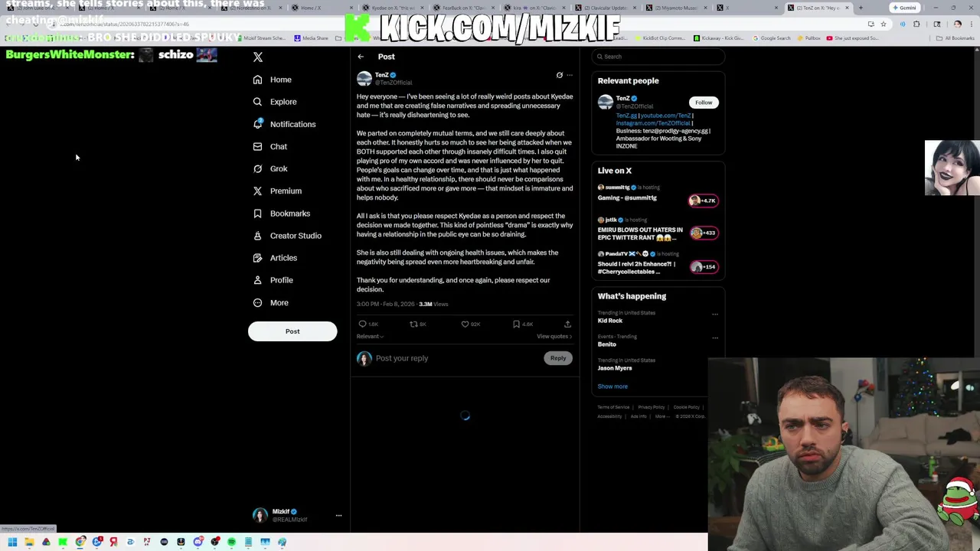Image resolution: width=980 pixels, height=551 pixels.
Task: Open Notifications in the sidebar
Action: 284,124
